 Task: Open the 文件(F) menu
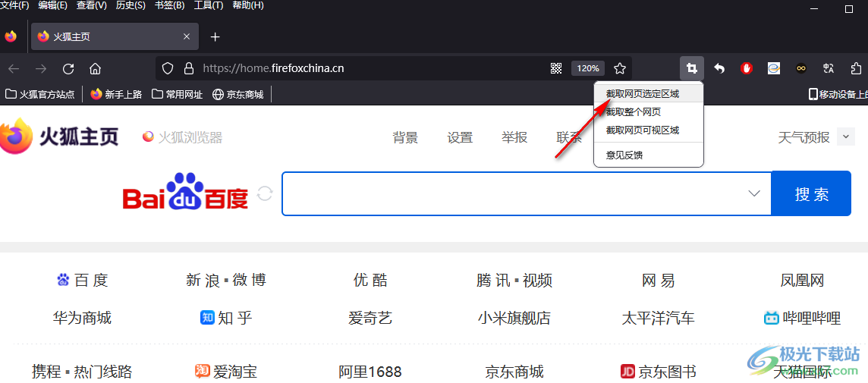coord(14,5)
